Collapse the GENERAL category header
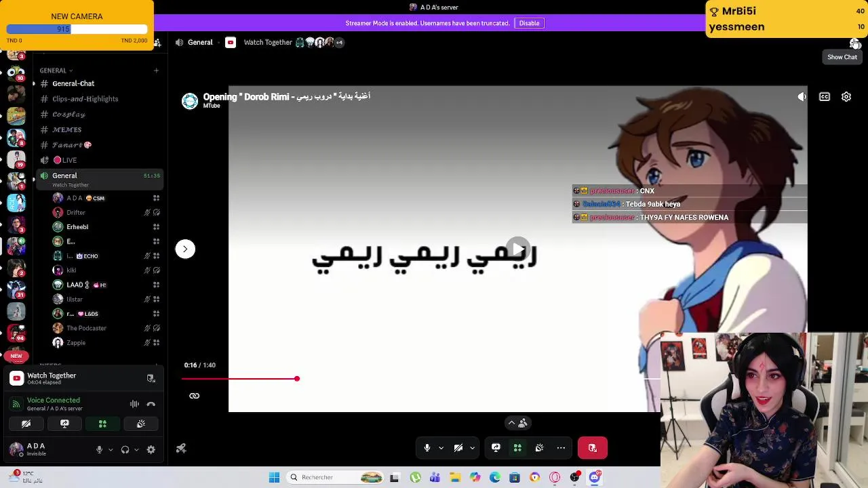 56,70
